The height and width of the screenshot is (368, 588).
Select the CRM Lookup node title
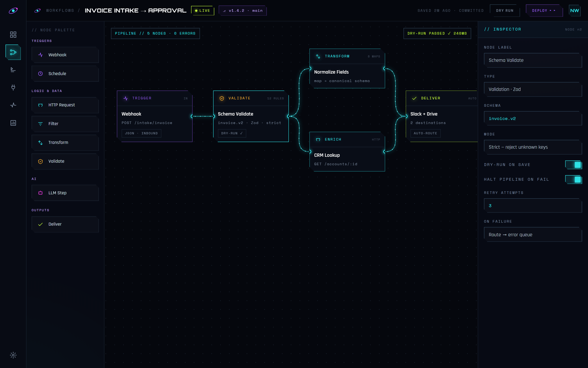pos(327,155)
